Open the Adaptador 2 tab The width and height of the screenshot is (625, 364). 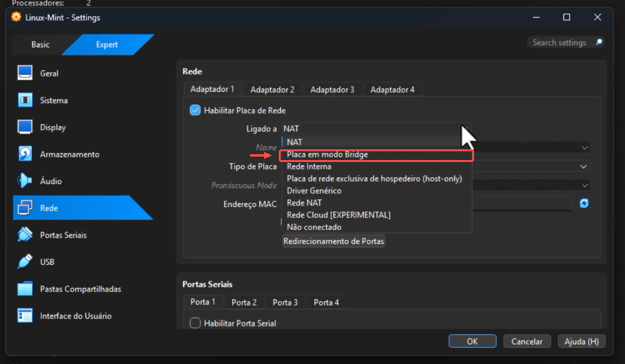coord(272,89)
